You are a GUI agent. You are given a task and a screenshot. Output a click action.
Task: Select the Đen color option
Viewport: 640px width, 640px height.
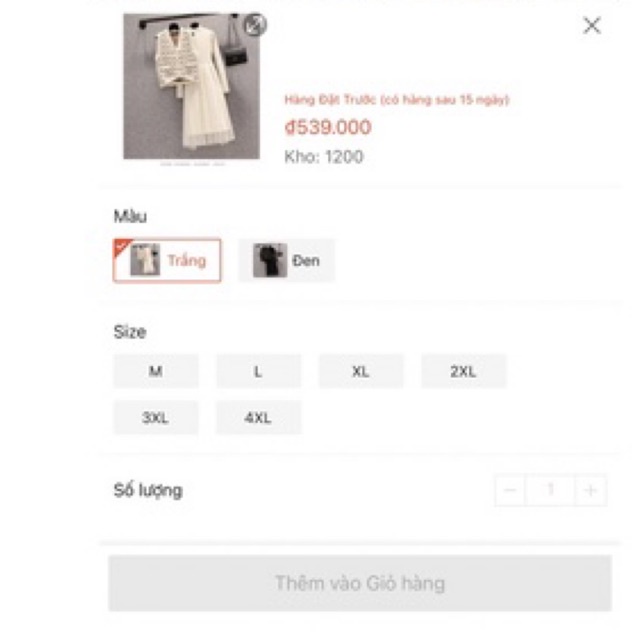point(287,260)
